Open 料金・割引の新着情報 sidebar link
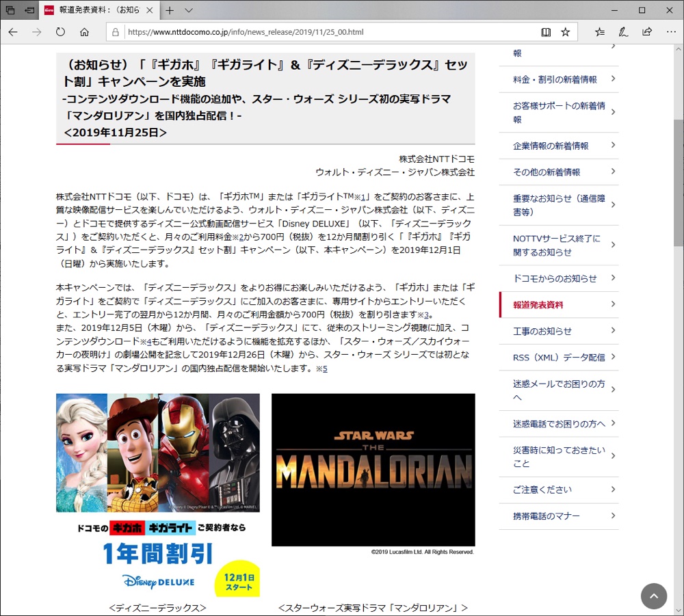This screenshot has height=616, width=684. click(559, 79)
